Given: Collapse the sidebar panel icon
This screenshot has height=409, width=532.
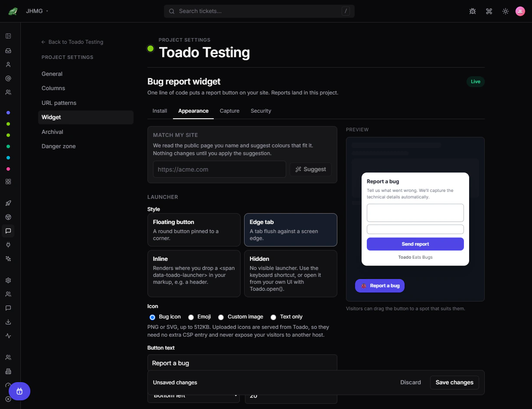Looking at the screenshot, I should click(8, 36).
